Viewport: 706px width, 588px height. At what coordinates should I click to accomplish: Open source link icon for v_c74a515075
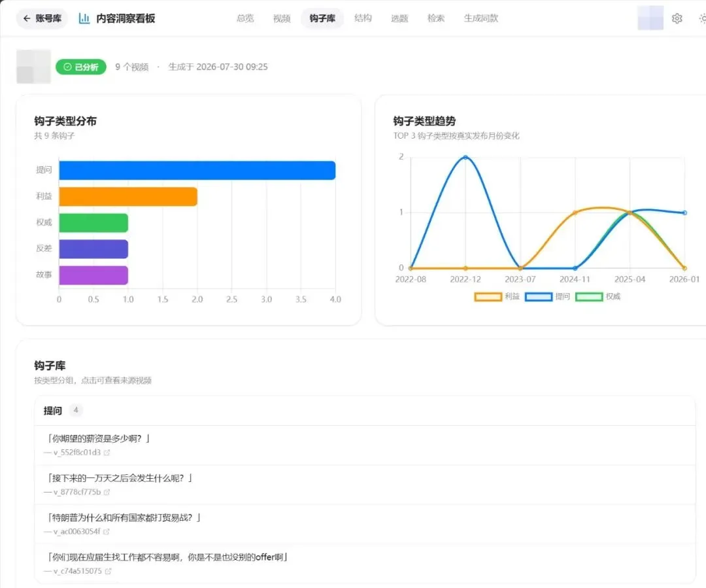coord(108,571)
